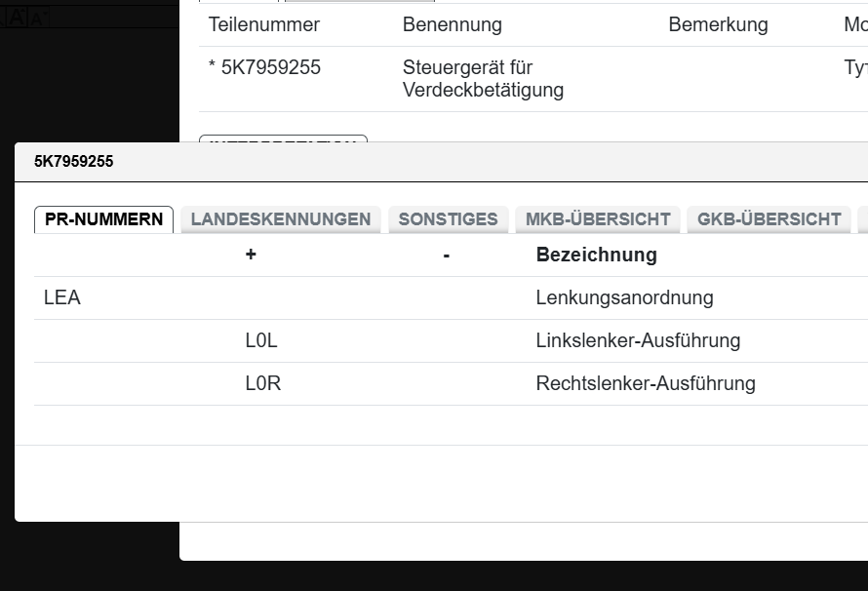The height and width of the screenshot is (591, 868).
Task: Click the LEA row code
Action: [x=62, y=297]
